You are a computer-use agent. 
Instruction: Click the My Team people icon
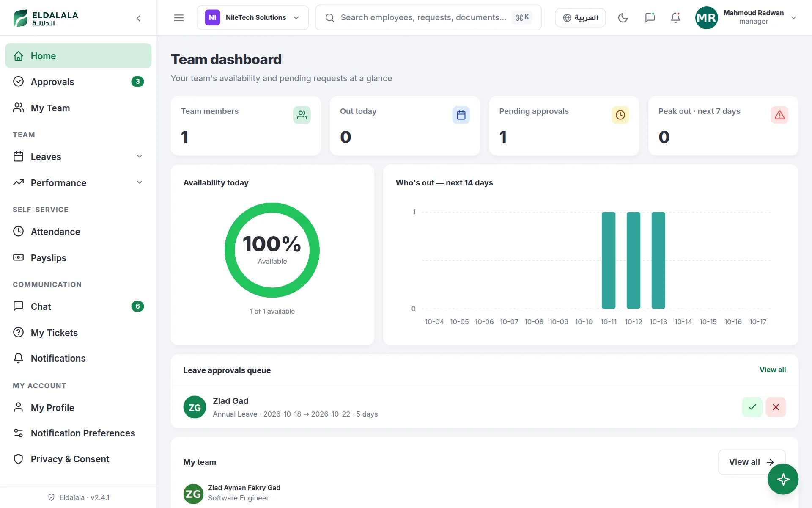pyautogui.click(x=18, y=108)
